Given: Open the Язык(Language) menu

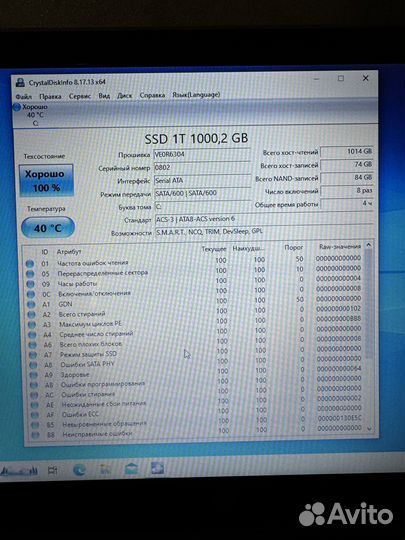Looking at the screenshot, I should [x=196, y=94].
